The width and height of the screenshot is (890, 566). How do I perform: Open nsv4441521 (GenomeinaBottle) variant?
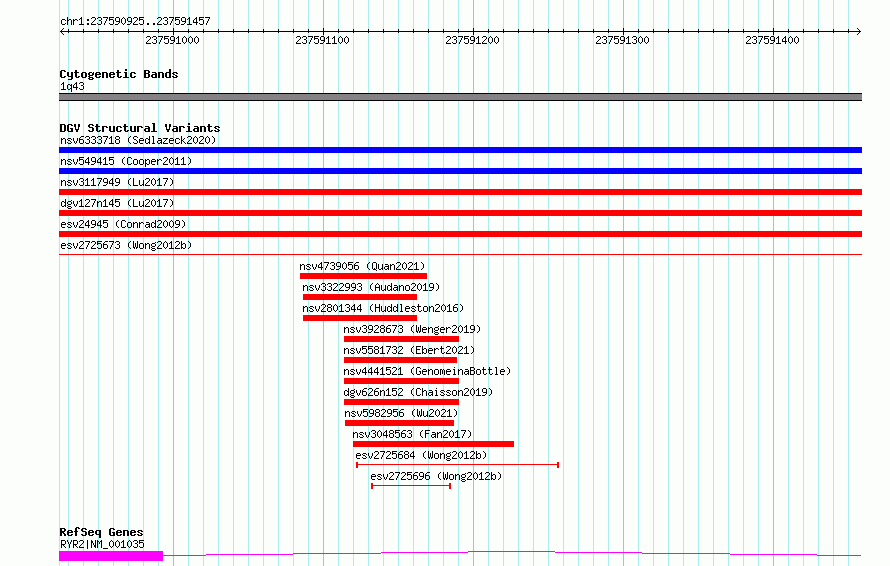point(427,371)
